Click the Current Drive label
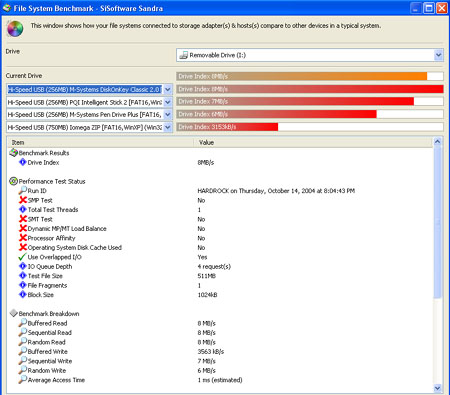The width and height of the screenshot is (450, 395). pos(24,76)
